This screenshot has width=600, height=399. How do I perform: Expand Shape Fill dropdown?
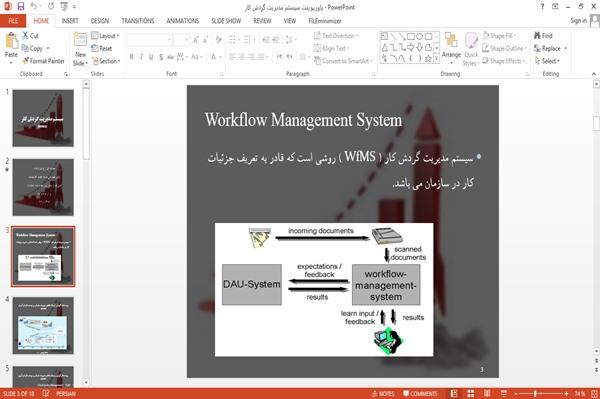(499, 36)
